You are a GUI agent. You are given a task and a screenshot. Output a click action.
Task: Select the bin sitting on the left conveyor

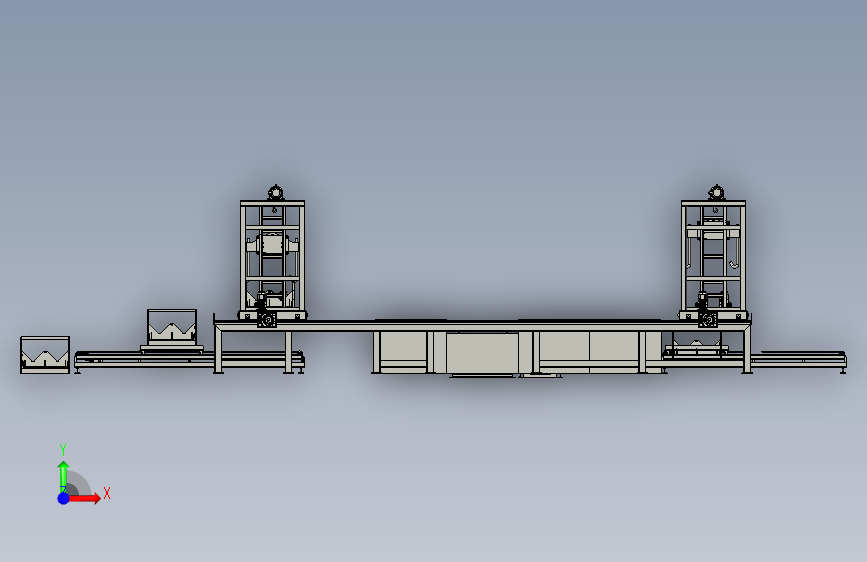172,327
